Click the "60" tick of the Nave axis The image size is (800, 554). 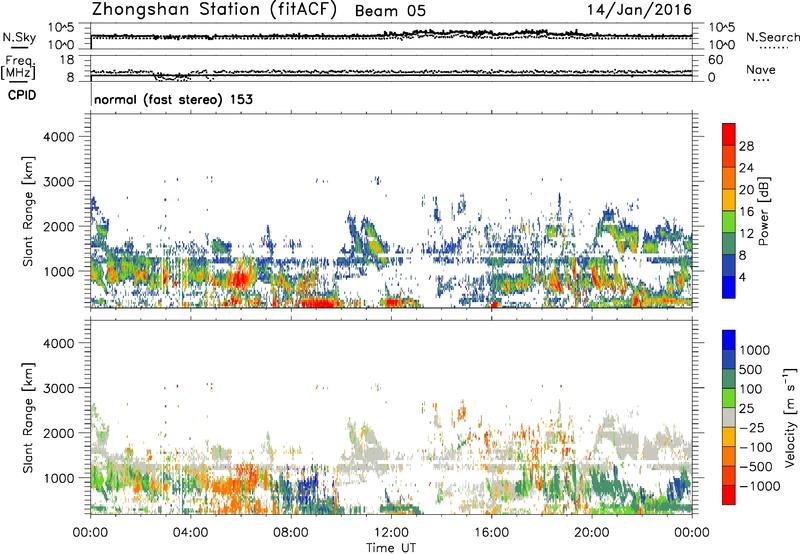coord(716,60)
